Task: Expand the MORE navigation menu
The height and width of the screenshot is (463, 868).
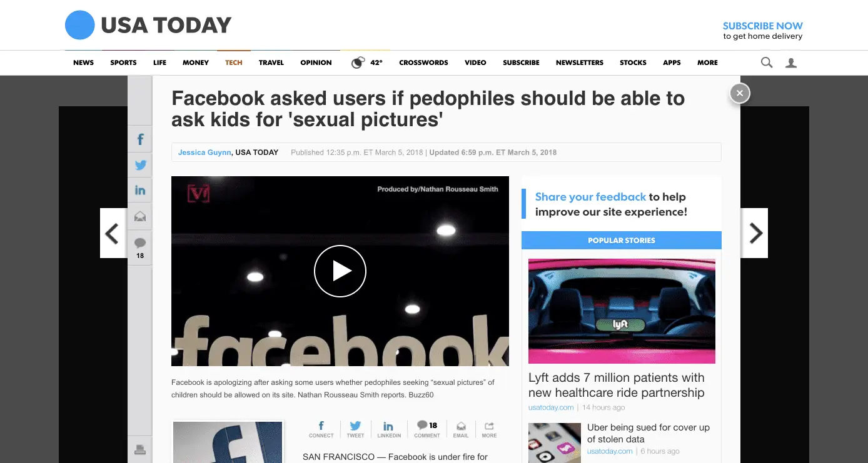Action: pyautogui.click(x=707, y=62)
